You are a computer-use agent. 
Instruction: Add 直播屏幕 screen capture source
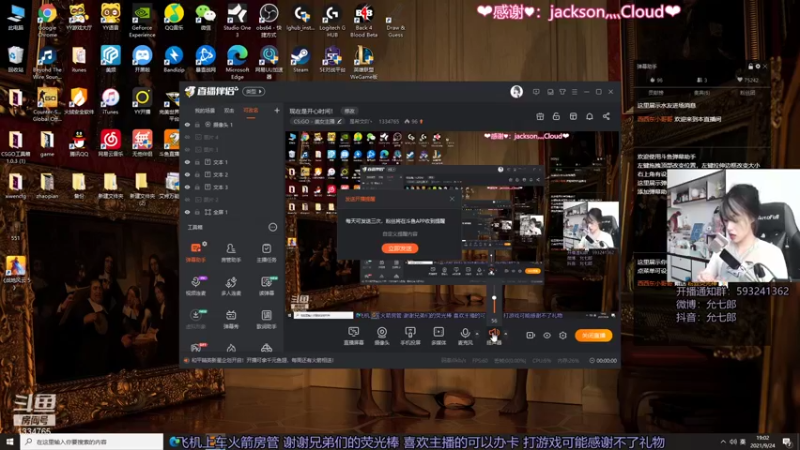(x=354, y=336)
